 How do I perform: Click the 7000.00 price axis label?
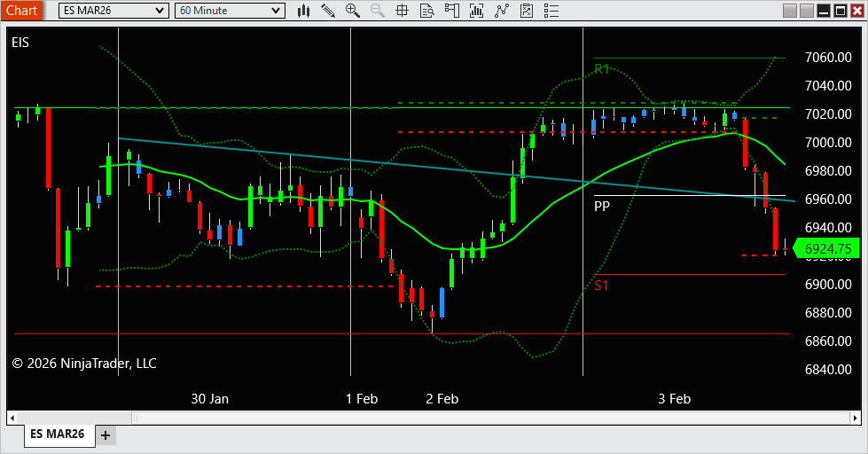pyautogui.click(x=828, y=142)
